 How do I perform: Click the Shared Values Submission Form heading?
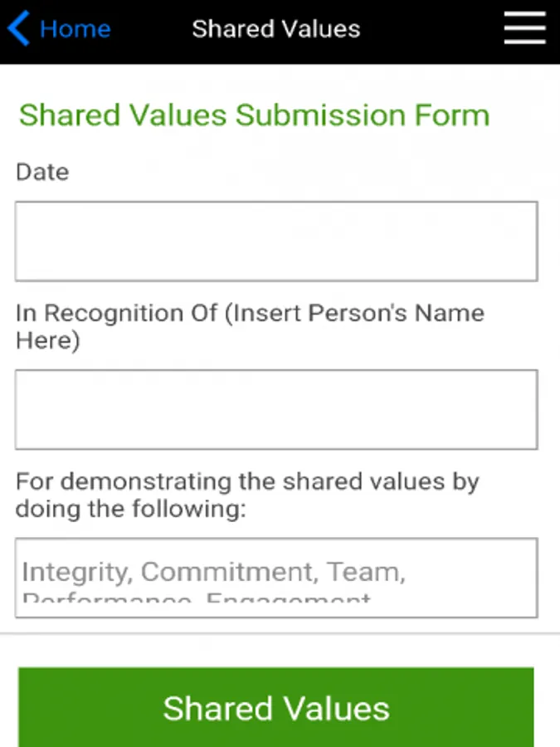point(254,115)
